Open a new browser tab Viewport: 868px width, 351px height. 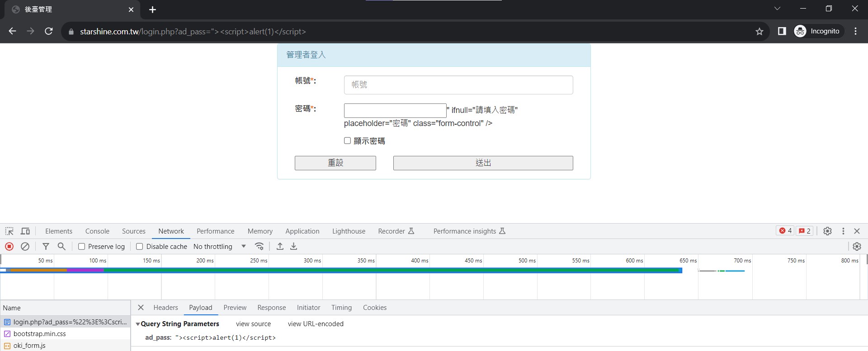[x=152, y=9]
